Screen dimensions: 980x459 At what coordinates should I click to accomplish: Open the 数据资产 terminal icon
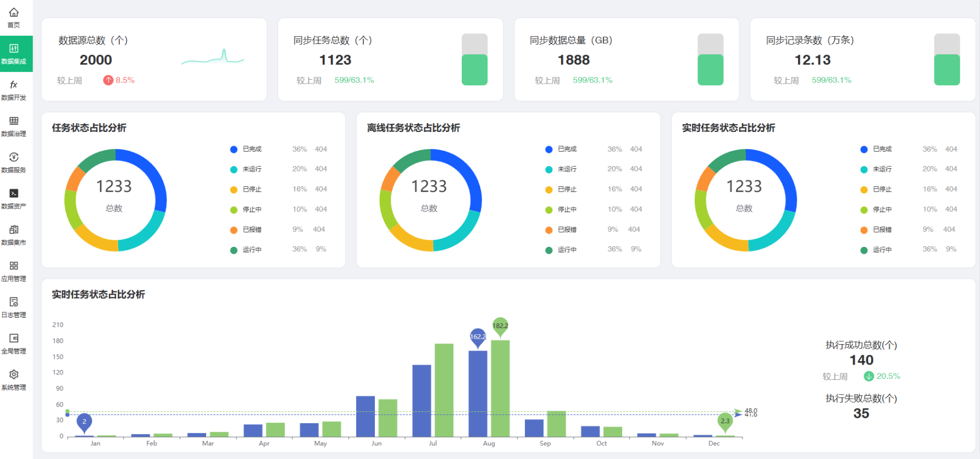(14, 193)
